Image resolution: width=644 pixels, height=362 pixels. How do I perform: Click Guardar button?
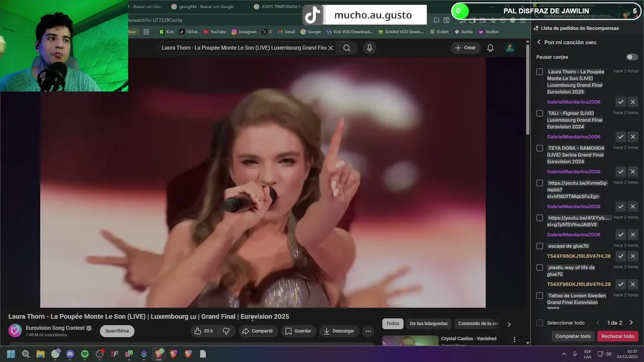click(x=298, y=331)
